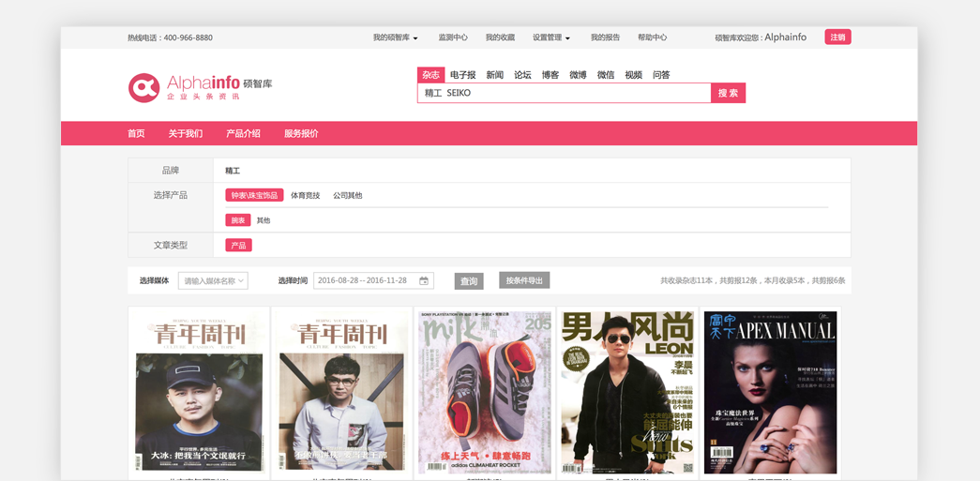The height and width of the screenshot is (481, 980).
Task: Switch to the 论坛 search tab
Action: point(522,75)
